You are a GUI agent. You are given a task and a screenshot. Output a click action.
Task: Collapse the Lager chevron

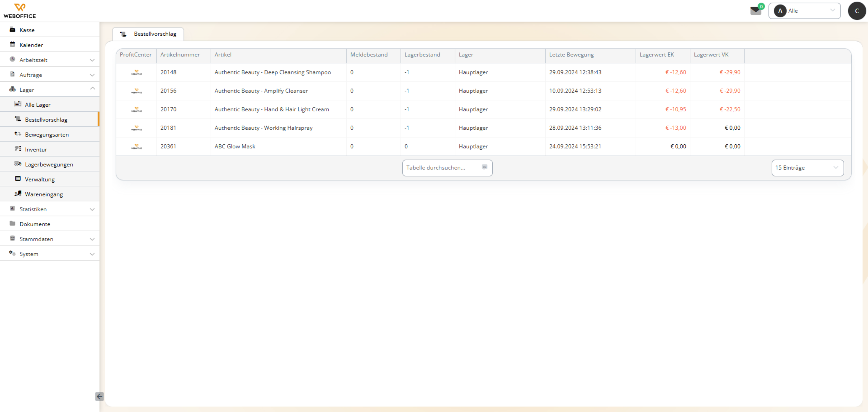[92, 89]
